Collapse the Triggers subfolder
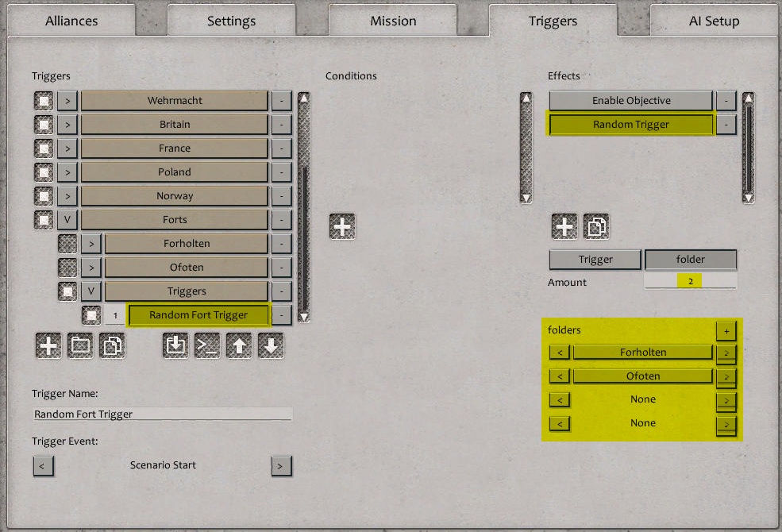This screenshot has width=782, height=532. [x=91, y=291]
